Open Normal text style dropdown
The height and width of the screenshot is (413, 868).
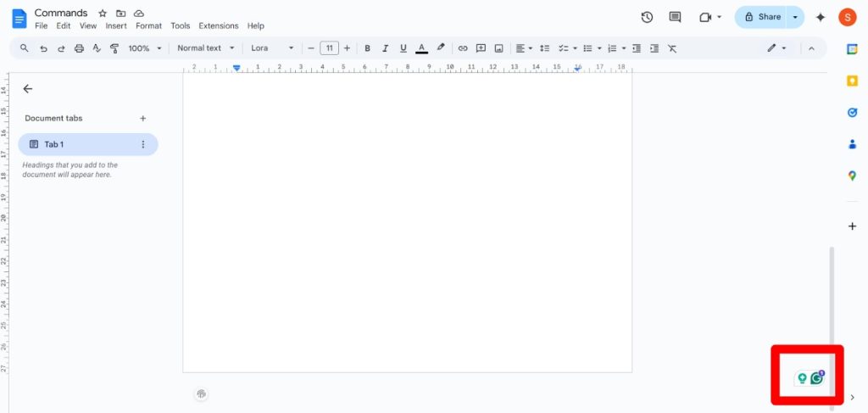click(206, 48)
